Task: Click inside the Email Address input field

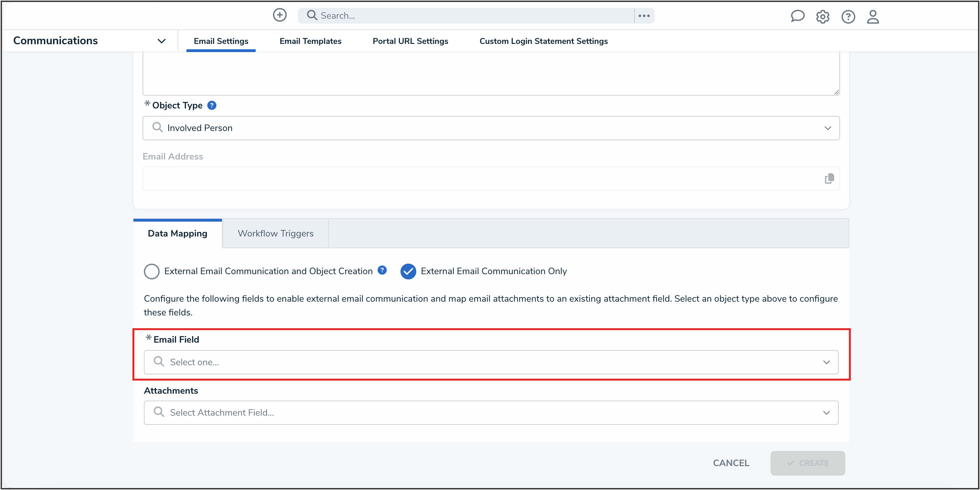Action: pyautogui.click(x=457, y=178)
